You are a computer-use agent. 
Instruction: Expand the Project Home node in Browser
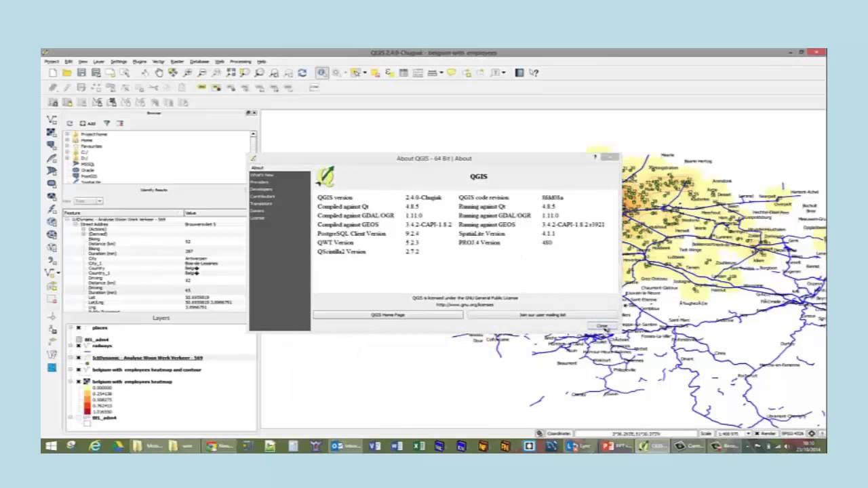68,134
